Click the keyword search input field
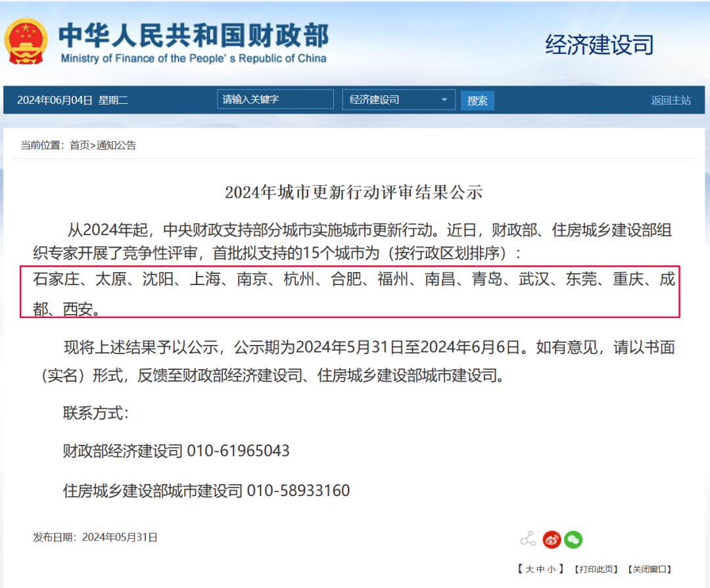Image resolution: width=710 pixels, height=588 pixels. [x=275, y=99]
